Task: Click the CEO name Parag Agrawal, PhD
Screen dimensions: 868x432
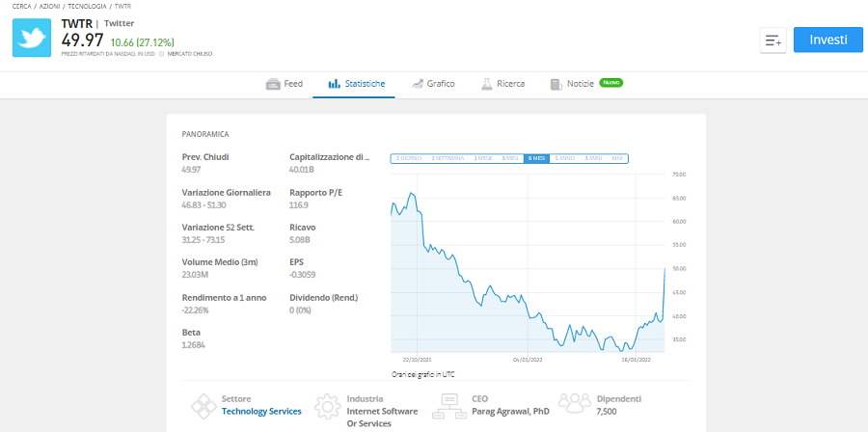Action: [x=510, y=412]
